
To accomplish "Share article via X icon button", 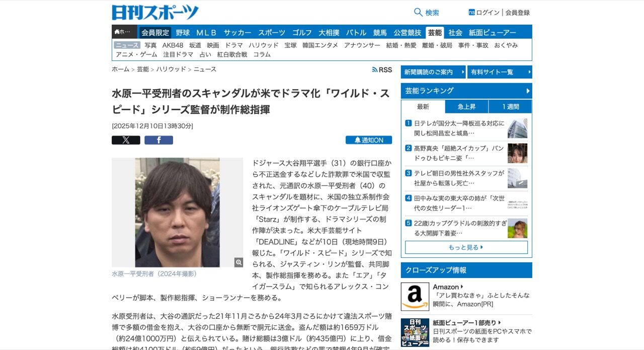I will [126, 140].
